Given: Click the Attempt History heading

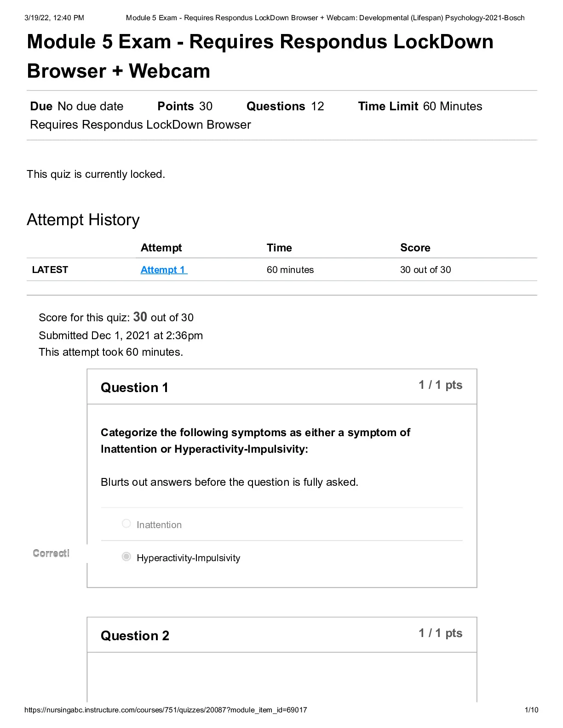Looking at the screenshot, I should (83, 220).
